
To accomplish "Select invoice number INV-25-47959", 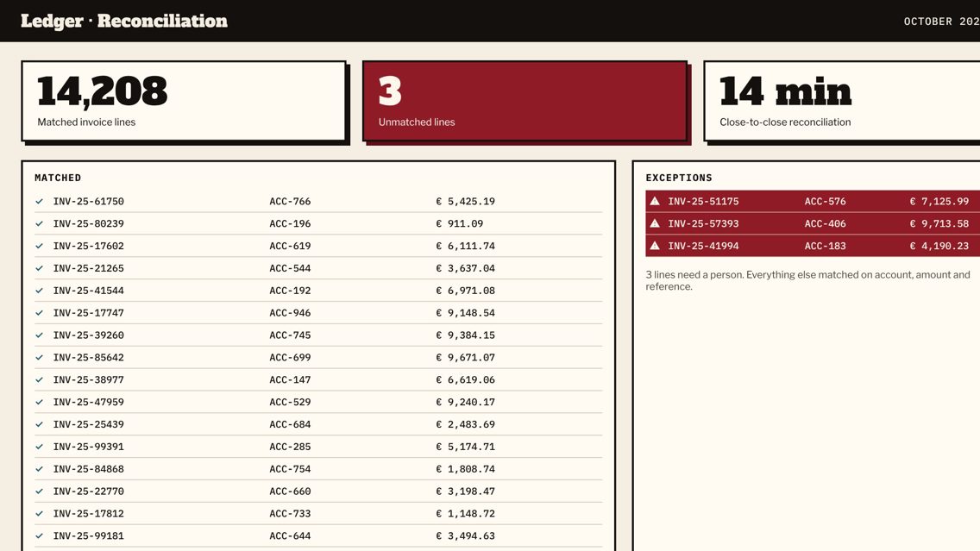I will pos(89,402).
